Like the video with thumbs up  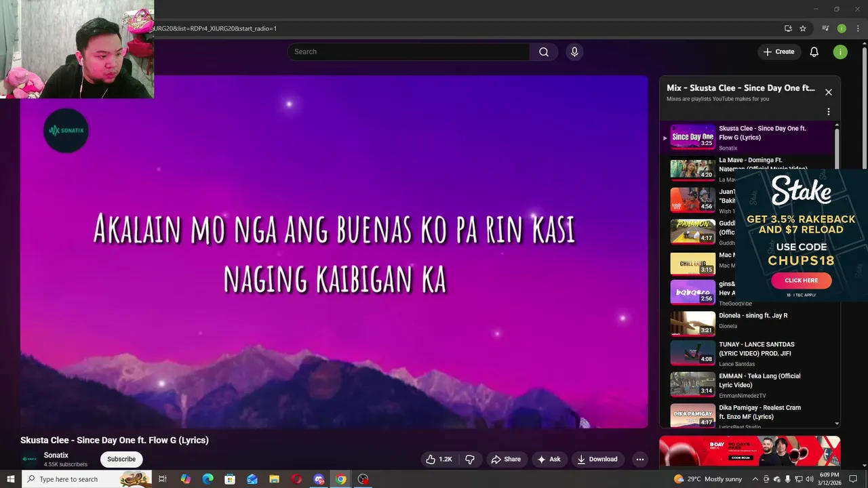[x=439, y=460]
